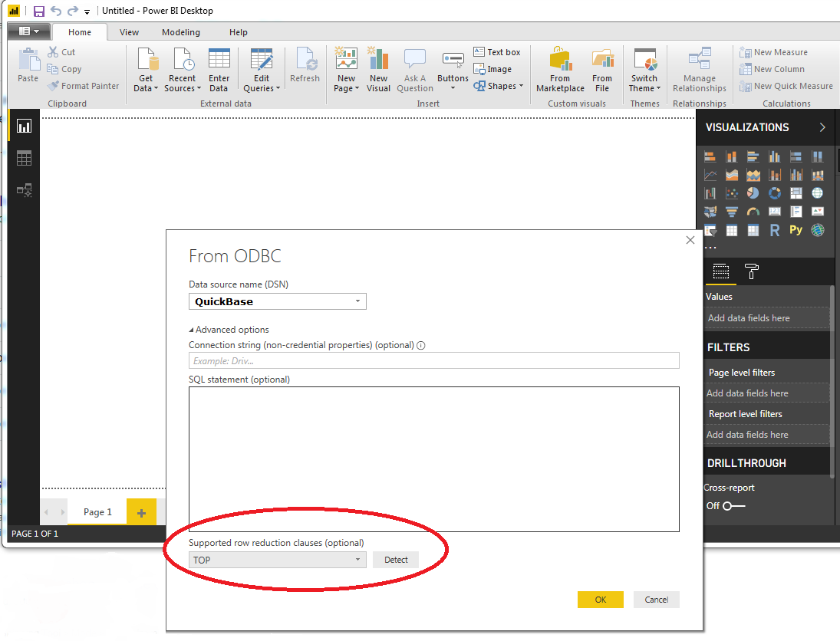840x641 pixels.
Task: Open the Modeling ribbon tab
Action: 181,32
